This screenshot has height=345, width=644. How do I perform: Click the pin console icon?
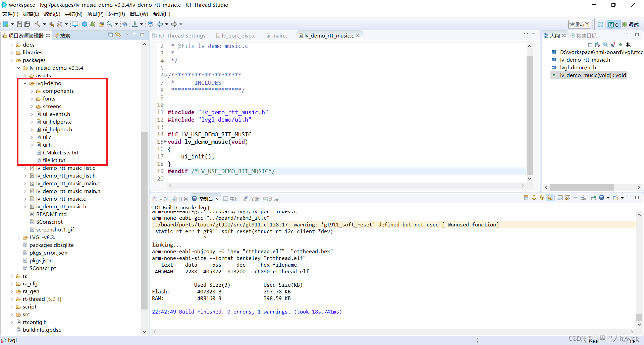[x=594, y=198]
